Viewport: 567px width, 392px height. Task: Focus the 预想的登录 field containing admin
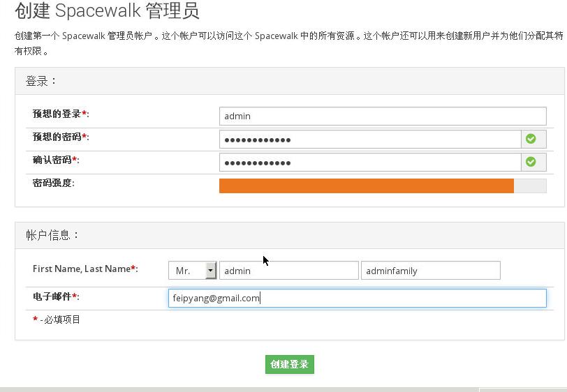click(383, 116)
